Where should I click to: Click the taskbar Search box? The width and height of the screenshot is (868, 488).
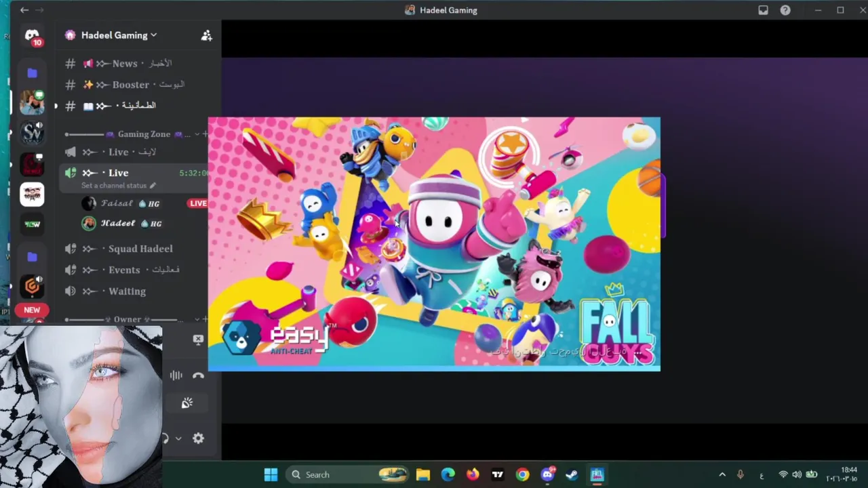[349, 474]
